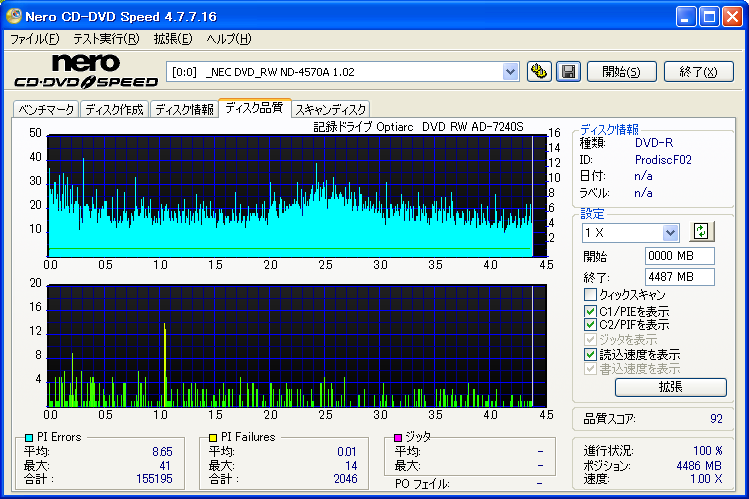Click the 終了 field showing 4487 MB
This screenshot has width=749, height=499.
coord(680,277)
